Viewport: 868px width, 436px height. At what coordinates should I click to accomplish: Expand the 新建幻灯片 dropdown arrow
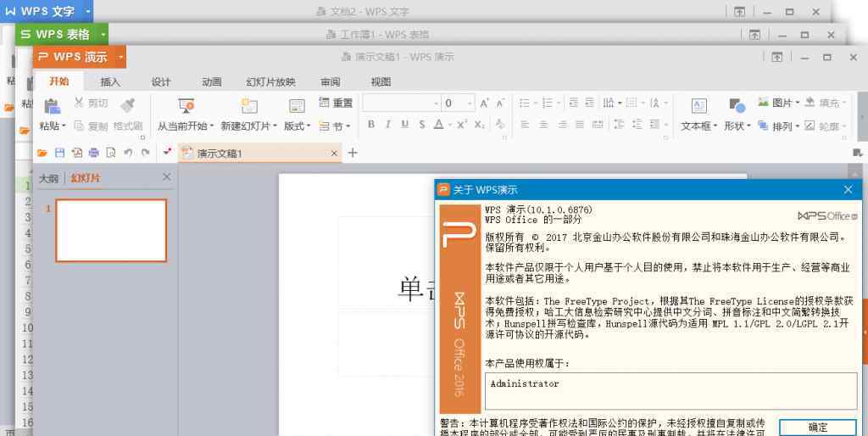tap(275, 126)
